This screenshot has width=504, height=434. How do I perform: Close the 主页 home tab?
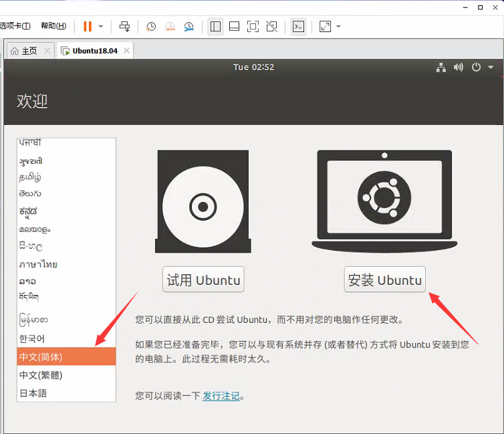[47, 50]
